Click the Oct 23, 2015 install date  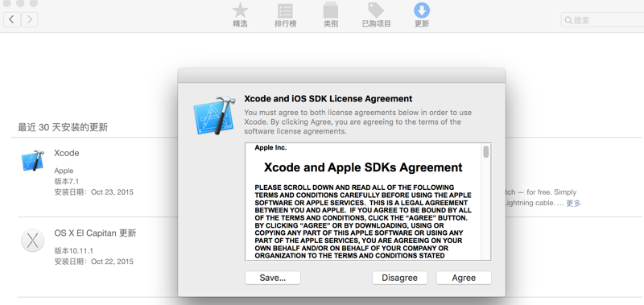112,192
